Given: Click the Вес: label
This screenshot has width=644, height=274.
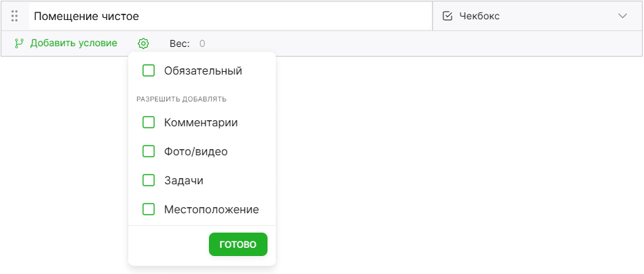Looking at the screenshot, I should click(180, 43).
